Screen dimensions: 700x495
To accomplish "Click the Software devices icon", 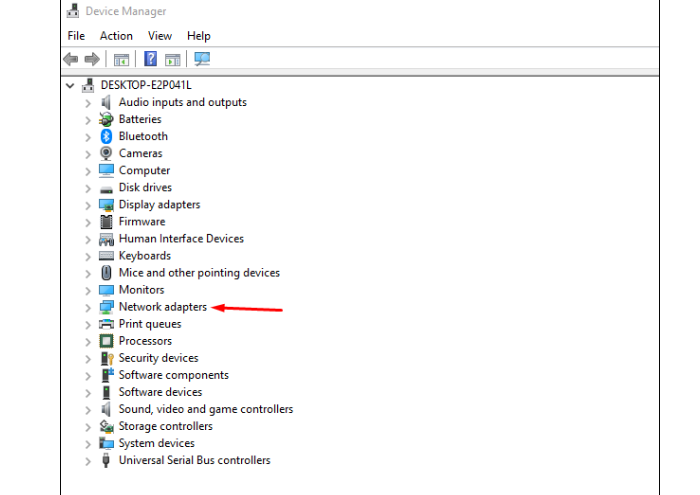I will pos(106,392).
